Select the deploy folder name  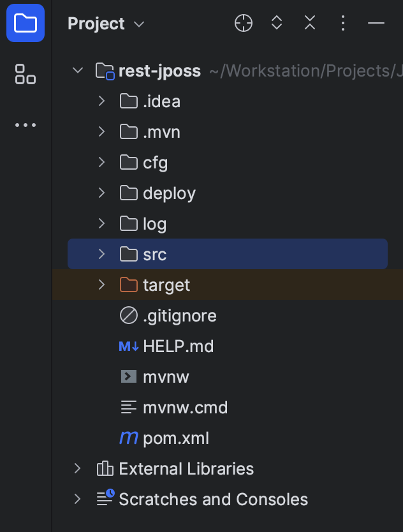(169, 193)
